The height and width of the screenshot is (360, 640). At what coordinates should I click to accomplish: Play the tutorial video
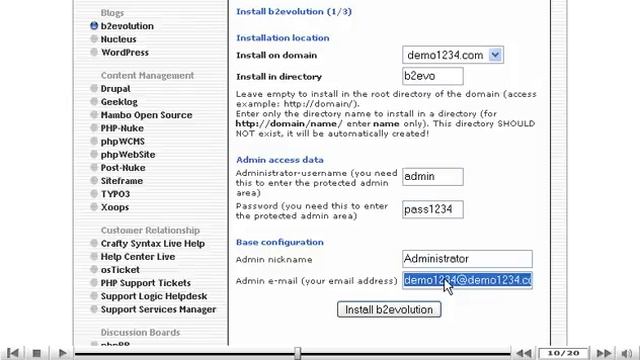[62, 353]
